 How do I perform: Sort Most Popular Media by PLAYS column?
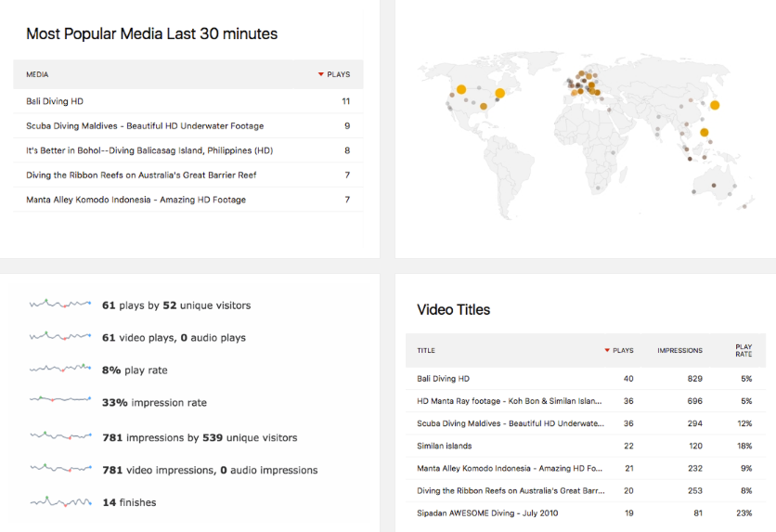[338, 74]
